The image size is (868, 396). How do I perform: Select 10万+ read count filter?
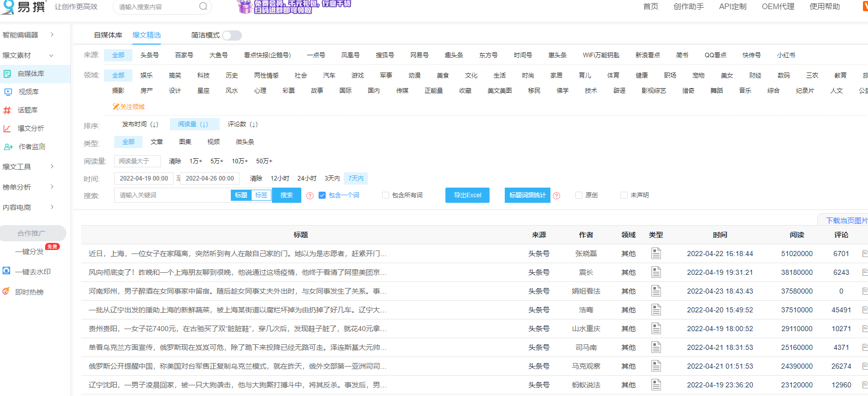(x=239, y=161)
